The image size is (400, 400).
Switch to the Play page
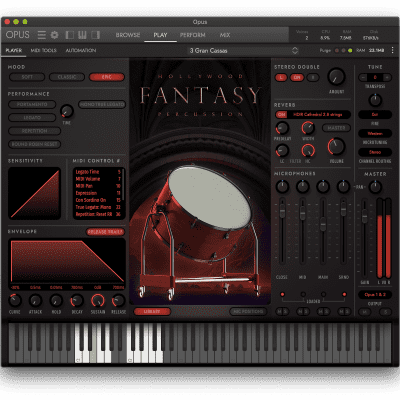point(160,35)
